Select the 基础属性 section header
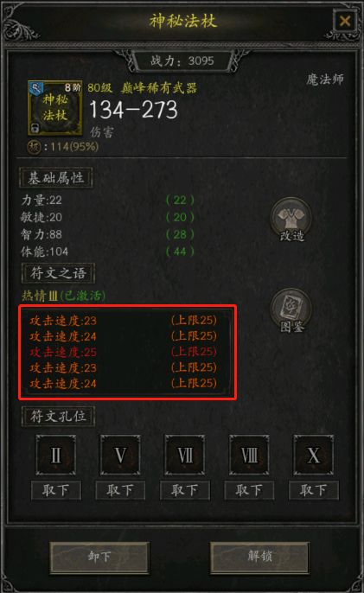The height and width of the screenshot is (593, 364). (x=56, y=177)
